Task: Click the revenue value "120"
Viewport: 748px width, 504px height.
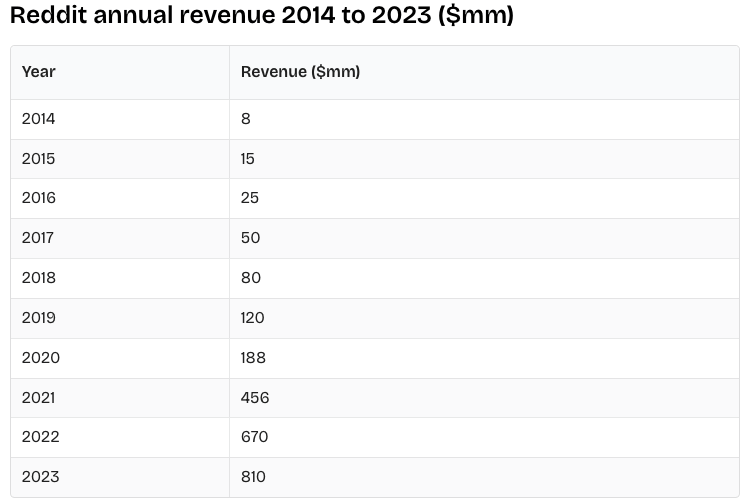Action: click(252, 318)
